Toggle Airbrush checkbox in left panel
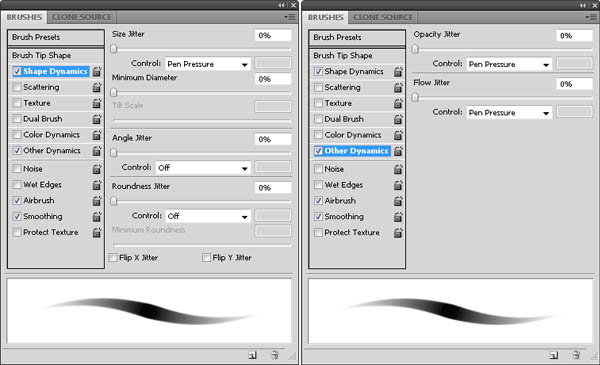This screenshot has height=365, width=600. point(17,200)
